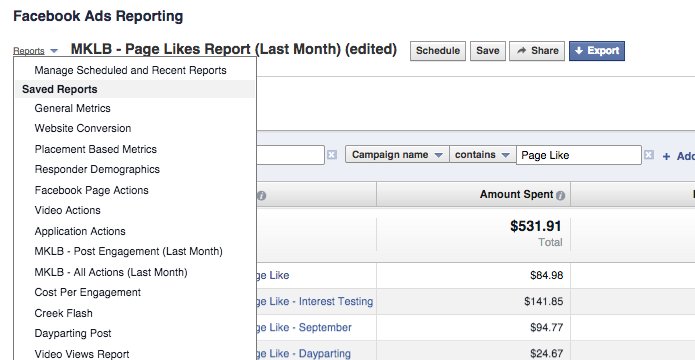Select Facebook Page Actions report
Image resolution: width=695 pixels, height=360 pixels.
[x=91, y=190]
